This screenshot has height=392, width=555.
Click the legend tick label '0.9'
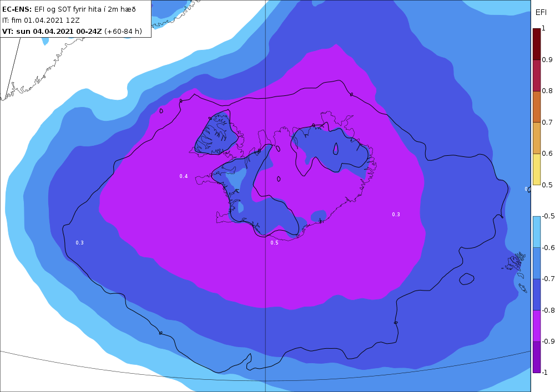click(547, 60)
